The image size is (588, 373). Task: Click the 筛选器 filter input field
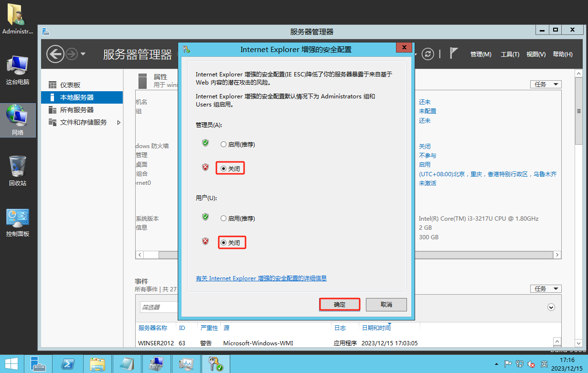click(x=159, y=308)
